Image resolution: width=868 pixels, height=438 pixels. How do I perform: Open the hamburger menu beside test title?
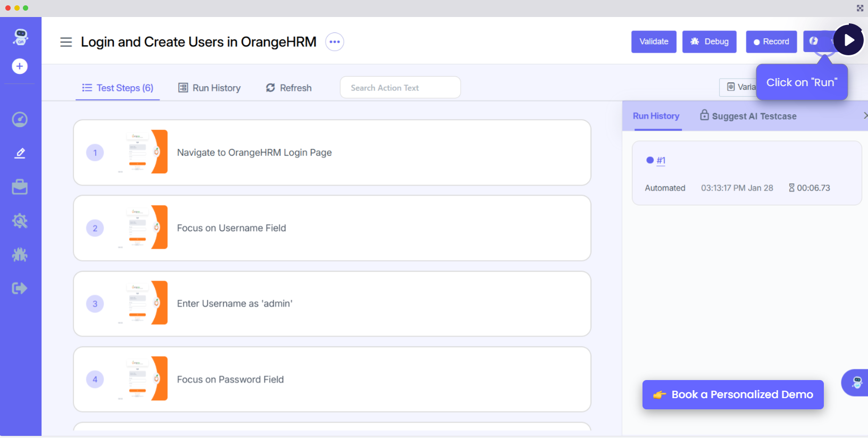[66, 42]
